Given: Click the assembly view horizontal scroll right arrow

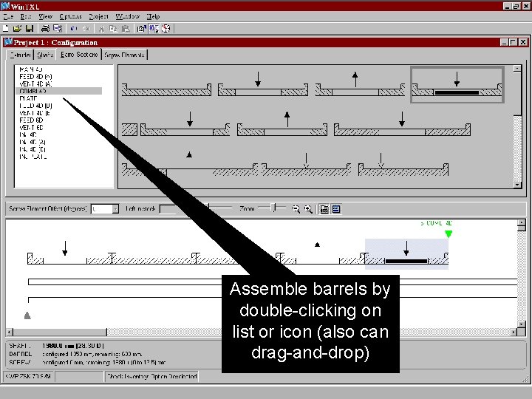Looking at the screenshot, I should click(x=514, y=332).
